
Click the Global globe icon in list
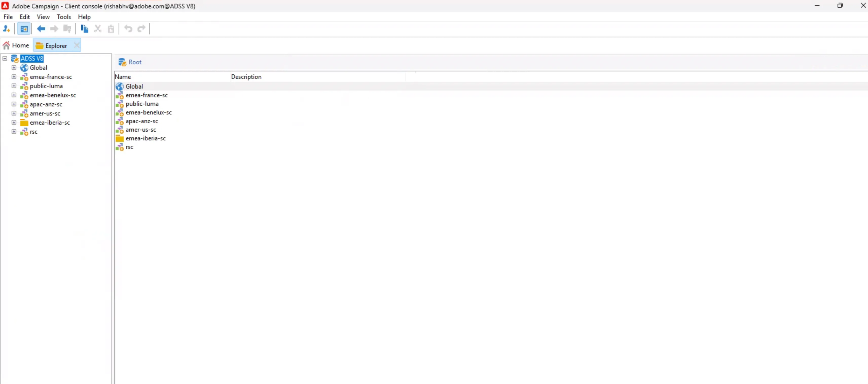120,86
